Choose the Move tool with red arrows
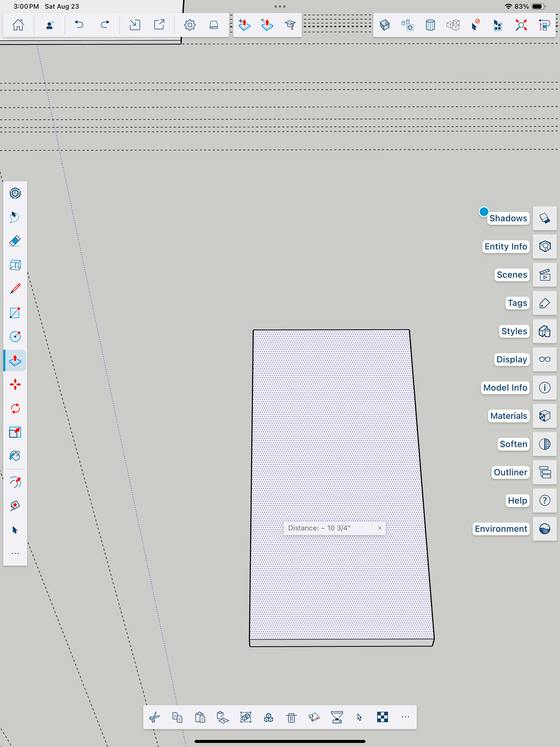 click(15, 384)
